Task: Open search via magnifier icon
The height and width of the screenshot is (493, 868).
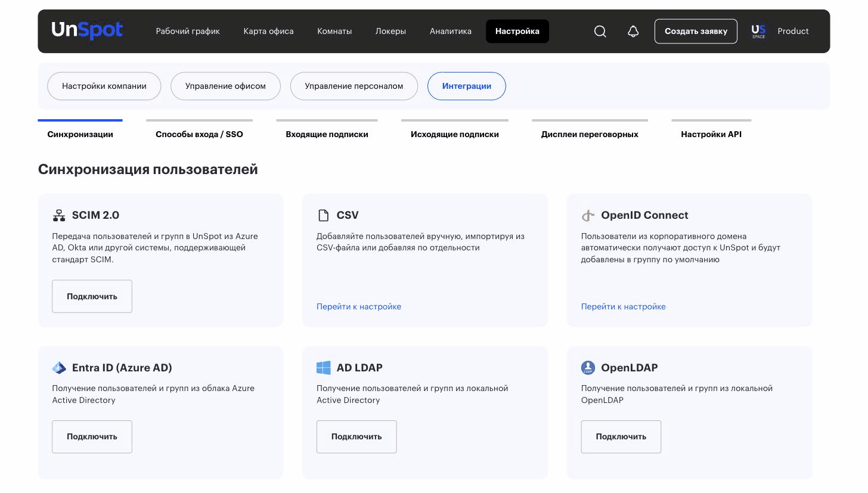Action: pyautogui.click(x=600, y=32)
